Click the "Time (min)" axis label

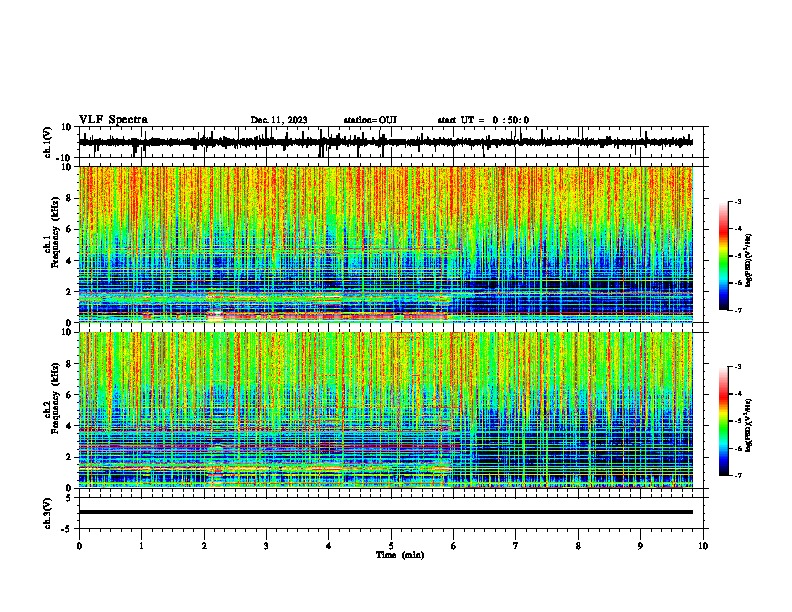point(400,555)
